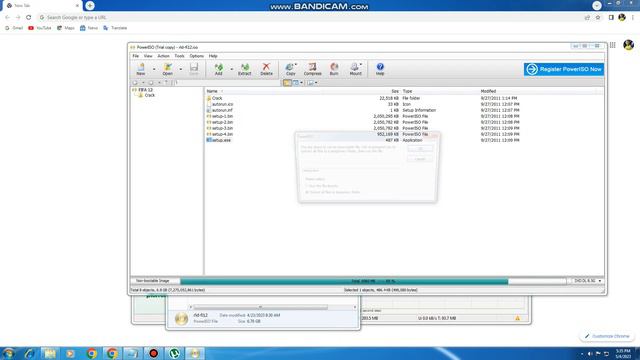Click the Extract toolbar icon
This screenshot has height=360, width=640.
click(x=244, y=69)
